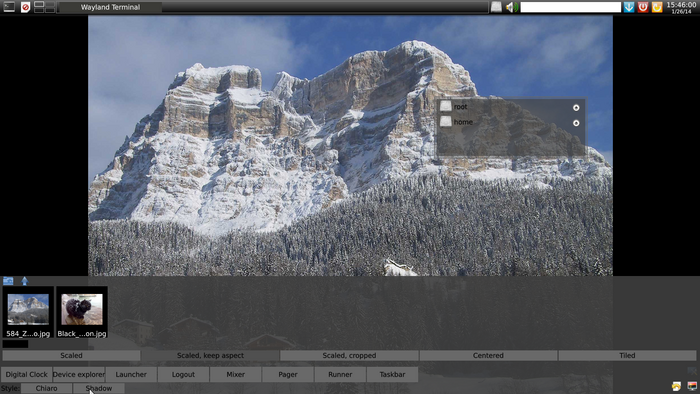Click the blue download arrow icon
700x394 pixels.
(x=629, y=7)
